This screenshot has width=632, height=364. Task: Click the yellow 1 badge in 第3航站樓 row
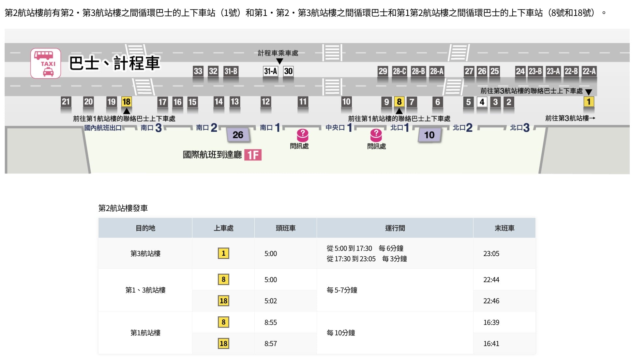(223, 253)
